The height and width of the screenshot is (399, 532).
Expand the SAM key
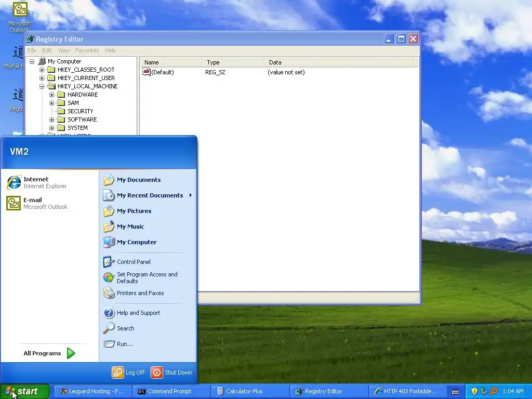coord(51,103)
